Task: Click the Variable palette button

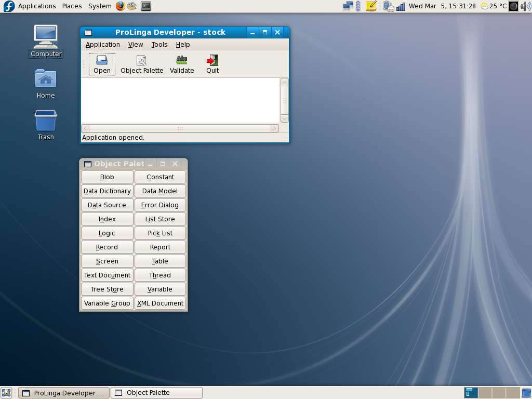Action: [160, 289]
